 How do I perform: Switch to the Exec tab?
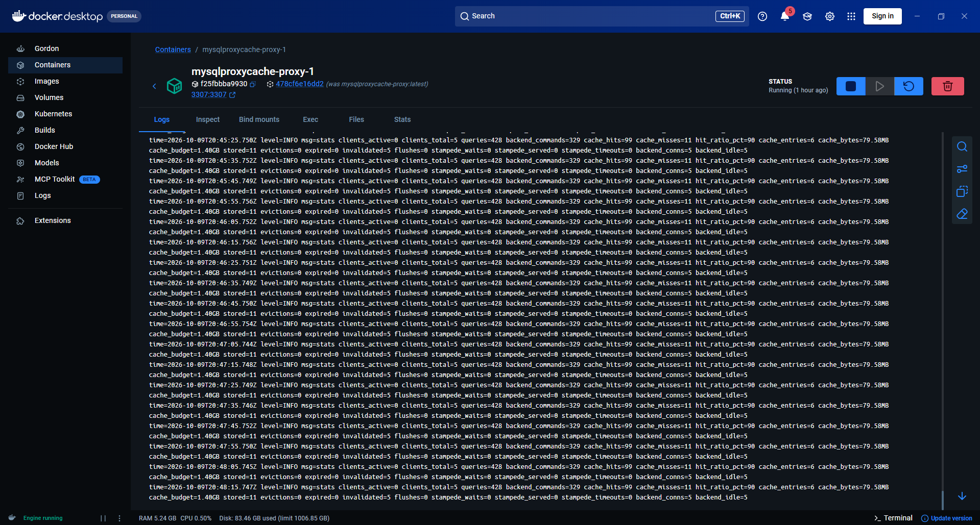point(310,119)
